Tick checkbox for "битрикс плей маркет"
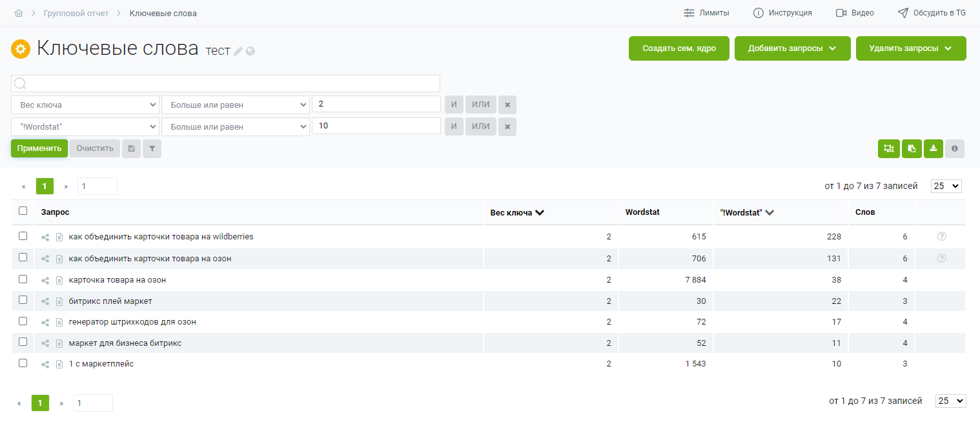Screen dimensions: 980x422 pyautogui.click(x=23, y=300)
